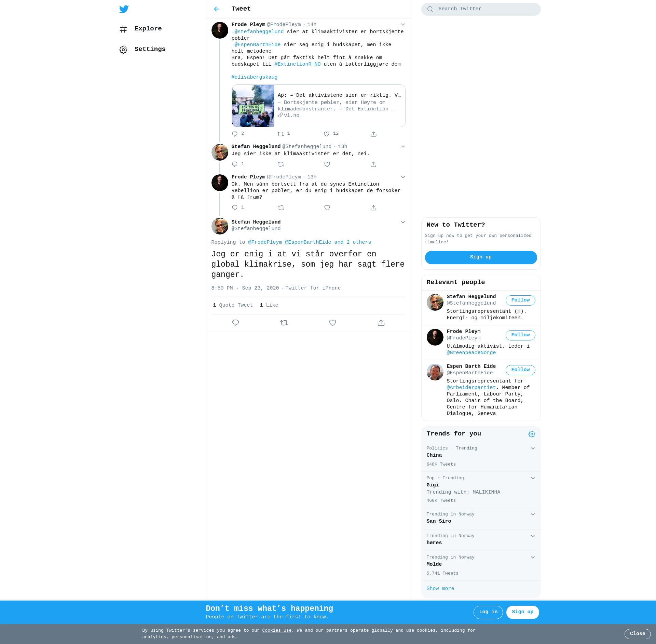Screen dimensions: 656x644
Task: Open Stefan Heggelund avatar in main tweet
Action: tap(220, 226)
